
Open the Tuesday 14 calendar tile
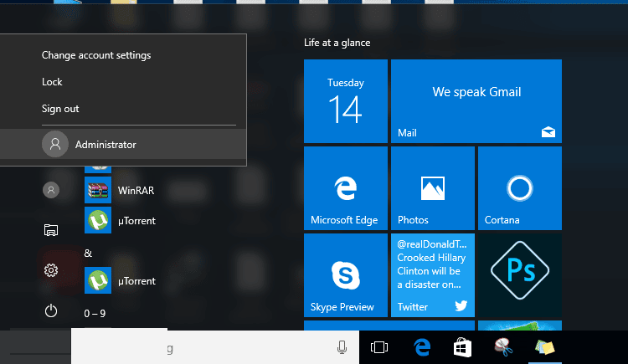(x=345, y=100)
